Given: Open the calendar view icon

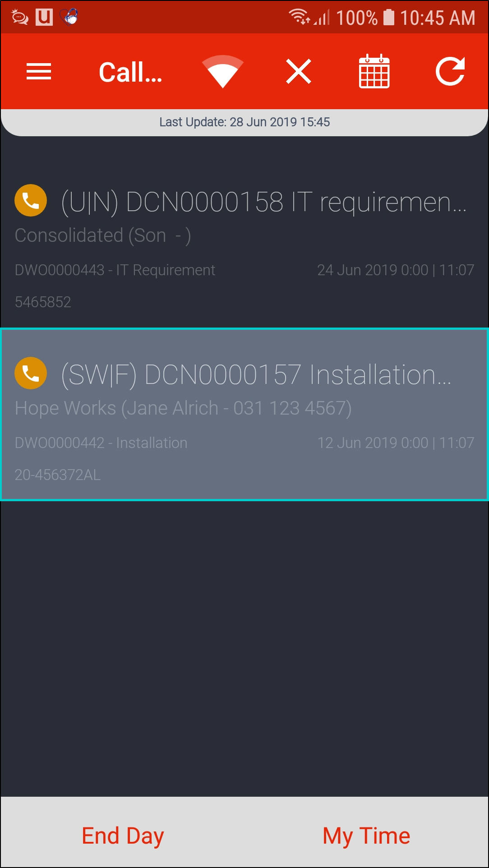Looking at the screenshot, I should click(x=374, y=71).
